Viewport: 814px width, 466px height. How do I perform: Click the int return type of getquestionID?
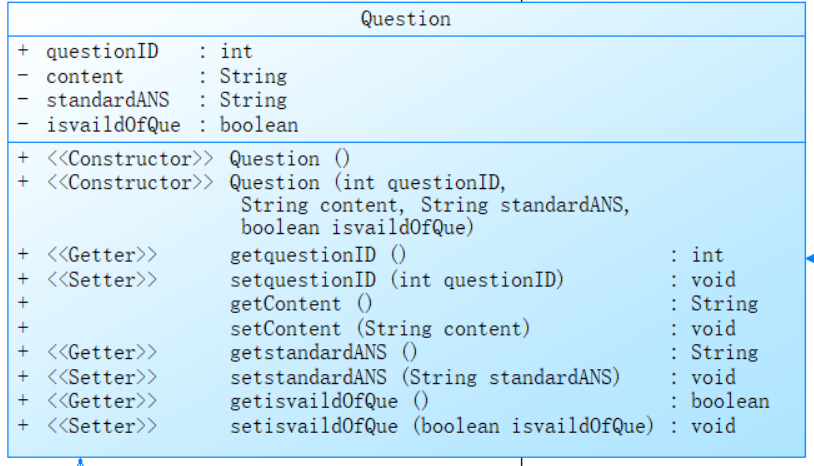coord(707,255)
